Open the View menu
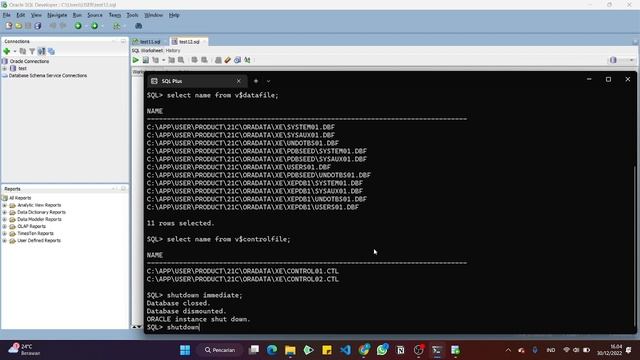 click(36, 15)
